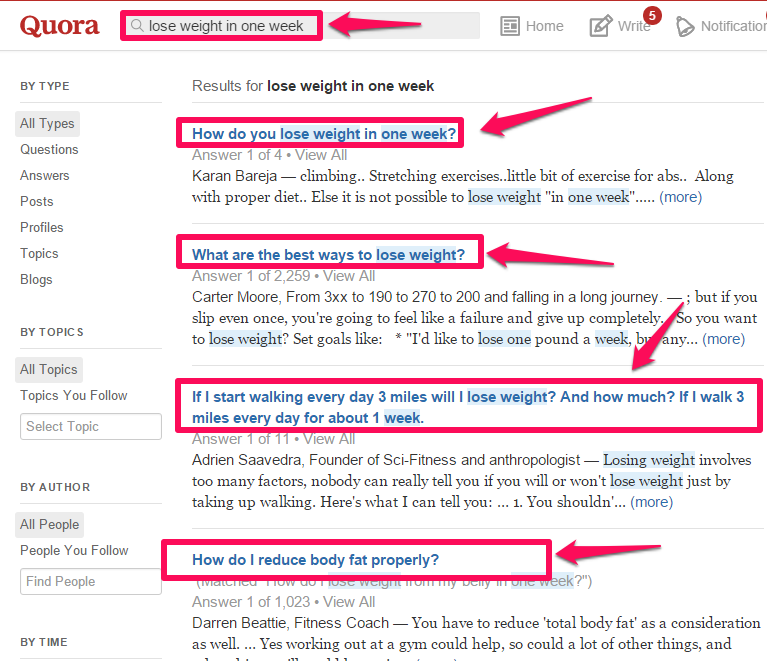The width and height of the screenshot is (767, 661).
Task: Expand (more) on Carter Moore's answer
Action: (723, 339)
